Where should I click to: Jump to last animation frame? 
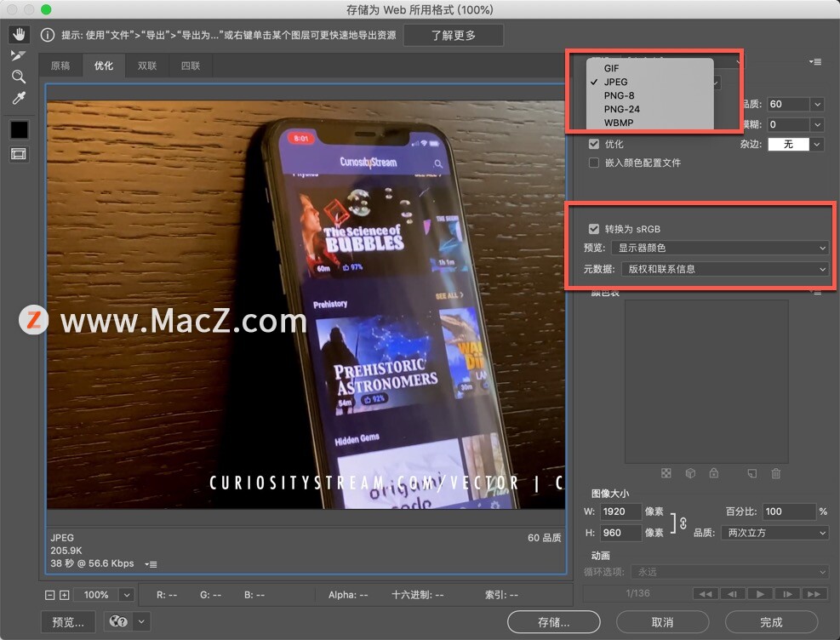point(814,594)
